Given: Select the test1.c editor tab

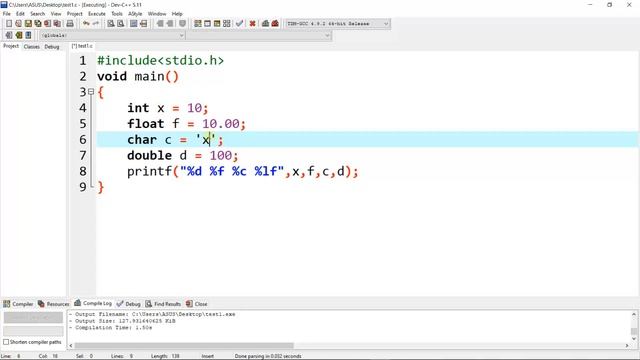Looking at the screenshot, I should point(82,46).
